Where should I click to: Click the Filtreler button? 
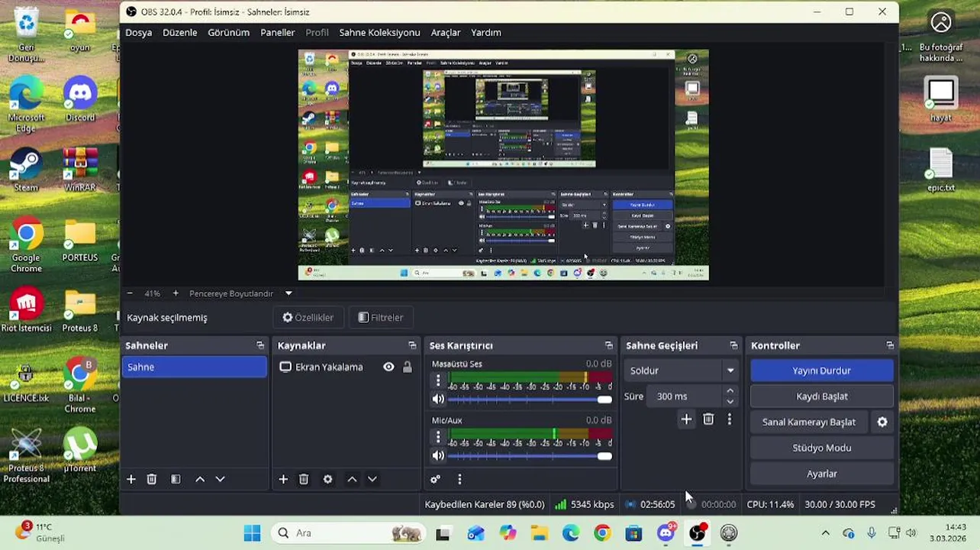381,317
